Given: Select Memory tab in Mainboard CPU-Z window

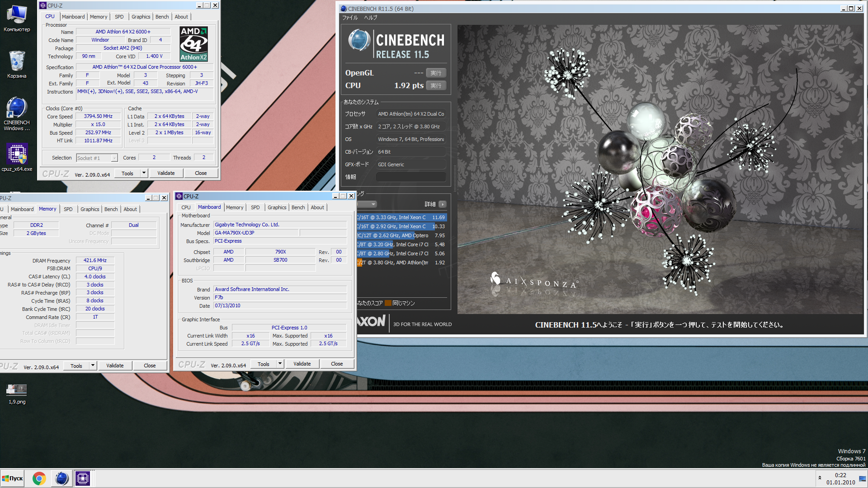Looking at the screenshot, I should (235, 207).
